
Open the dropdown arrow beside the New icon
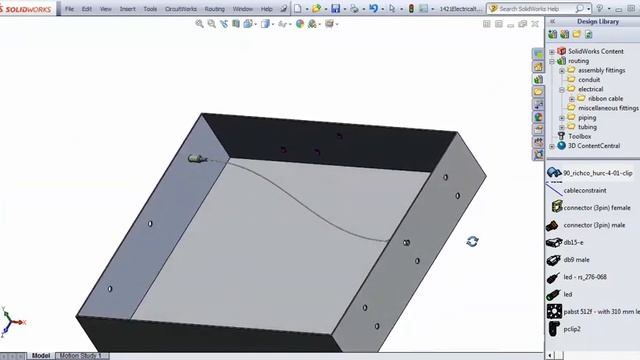coord(307,9)
